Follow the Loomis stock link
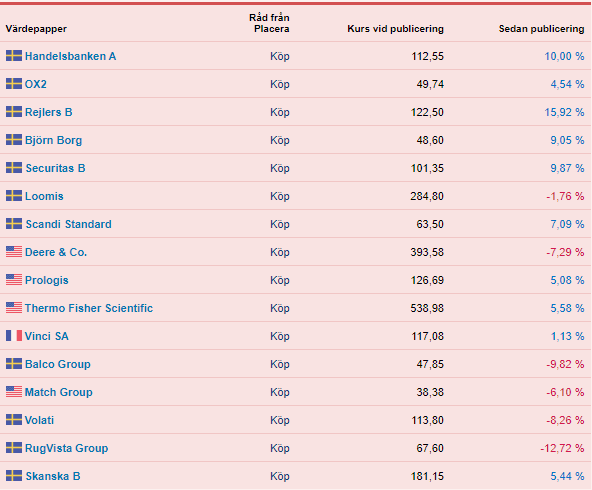592x490 pixels. point(44,196)
